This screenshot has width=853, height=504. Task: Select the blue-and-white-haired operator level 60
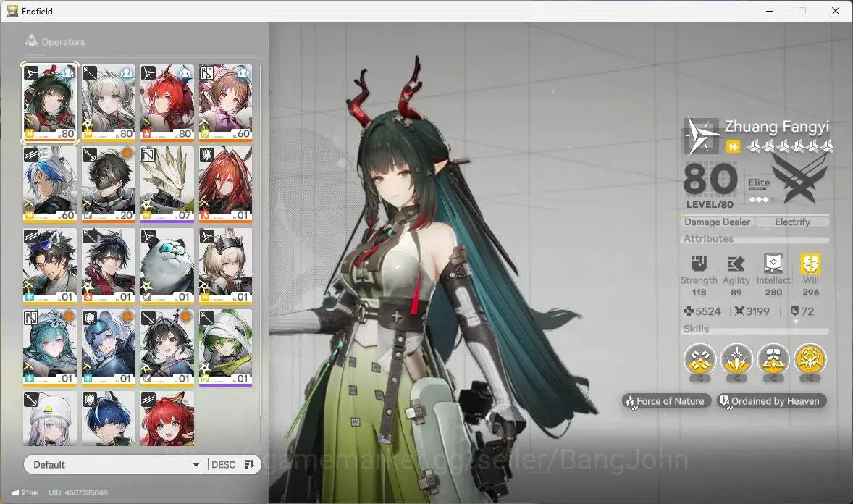click(49, 185)
